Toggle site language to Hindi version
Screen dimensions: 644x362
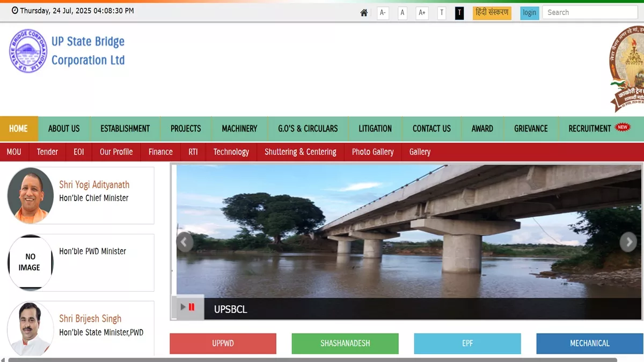(492, 13)
